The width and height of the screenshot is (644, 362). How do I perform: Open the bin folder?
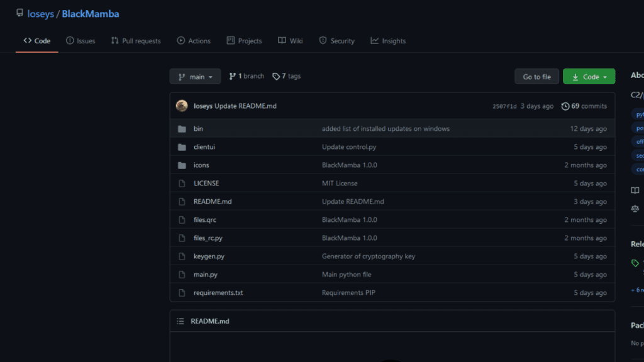(198, 128)
